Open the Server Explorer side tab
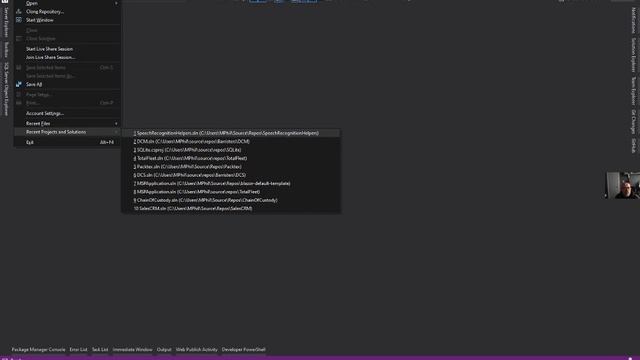 6,22
